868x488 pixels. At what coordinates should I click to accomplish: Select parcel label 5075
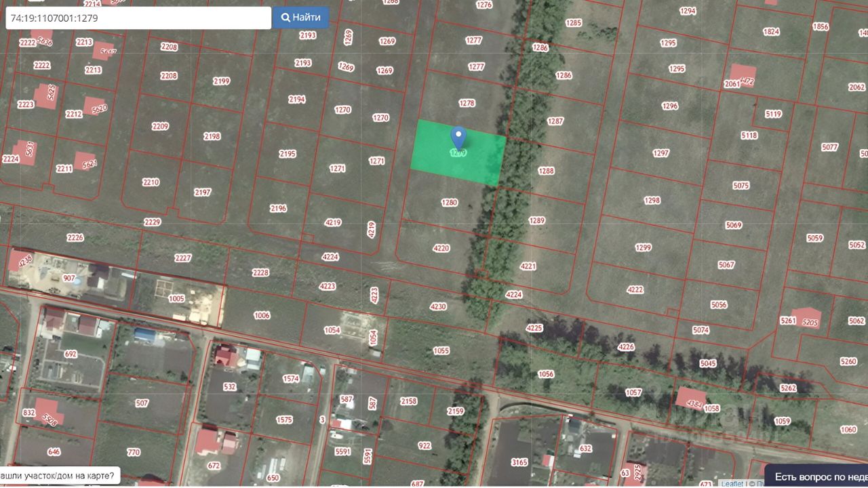[741, 186]
